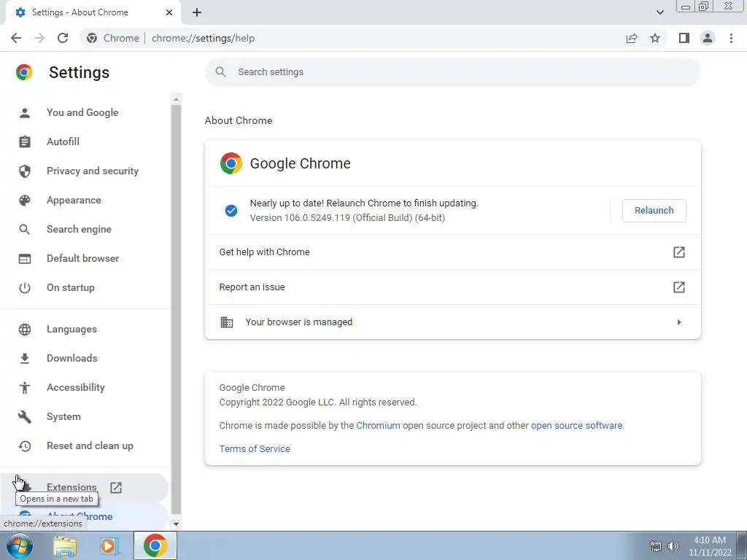Open the Windows Start menu
Screen dimensions: 747x560
pyautogui.click(x=19, y=545)
